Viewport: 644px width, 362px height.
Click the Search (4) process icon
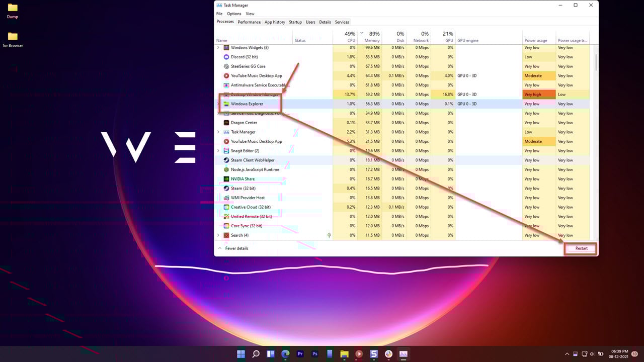(226, 235)
